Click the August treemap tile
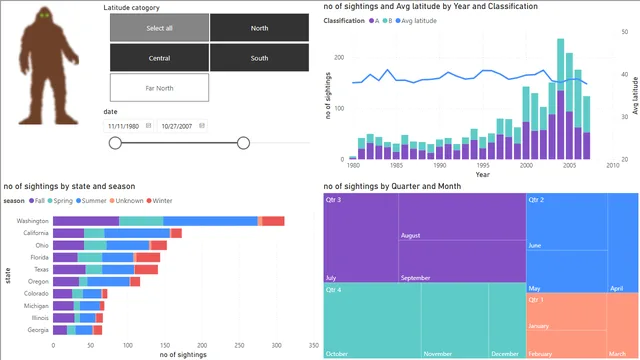Viewport: 640px width, 360px height. pos(462,217)
